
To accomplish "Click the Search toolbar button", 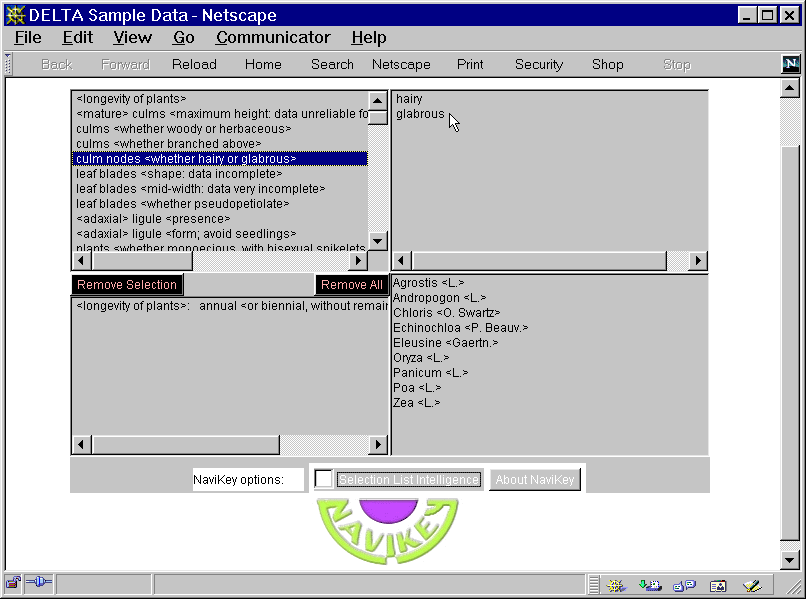I will [x=332, y=64].
